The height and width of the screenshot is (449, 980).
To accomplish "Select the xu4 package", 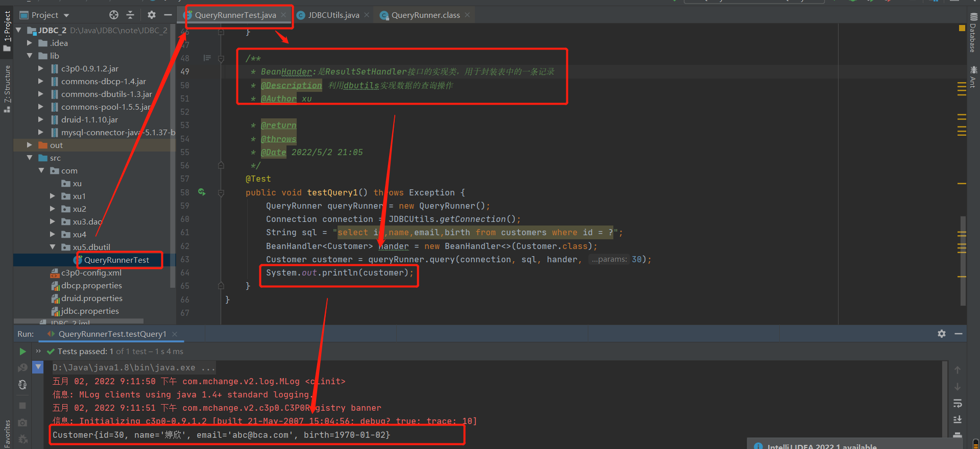I will pyautogui.click(x=79, y=235).
